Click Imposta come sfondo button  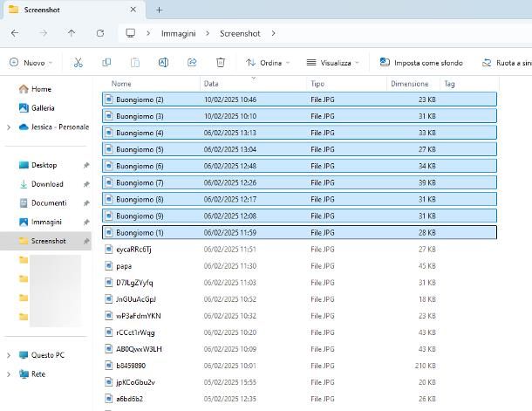click(x=421, y=63)
